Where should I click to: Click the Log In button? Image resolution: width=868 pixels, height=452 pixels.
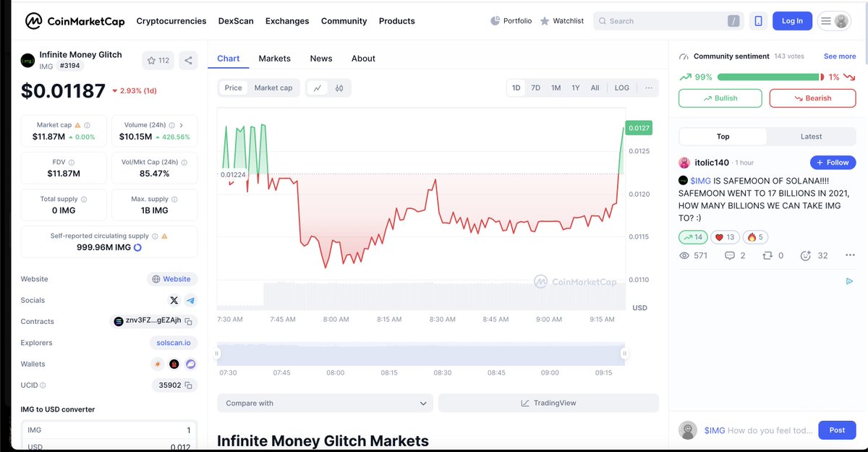(x=792, y=21)
